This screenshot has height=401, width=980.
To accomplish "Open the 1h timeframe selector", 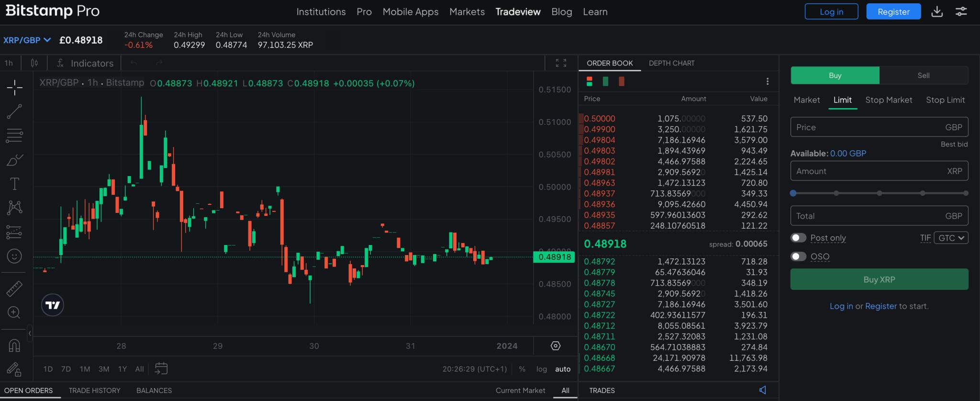I will coord(9,63).
